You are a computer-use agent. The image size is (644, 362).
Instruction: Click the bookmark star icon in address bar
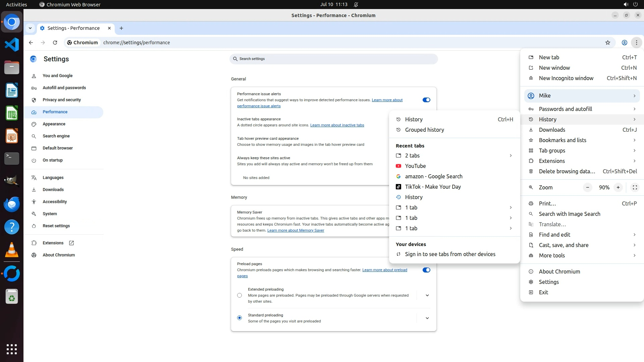(x=607, y=43)
